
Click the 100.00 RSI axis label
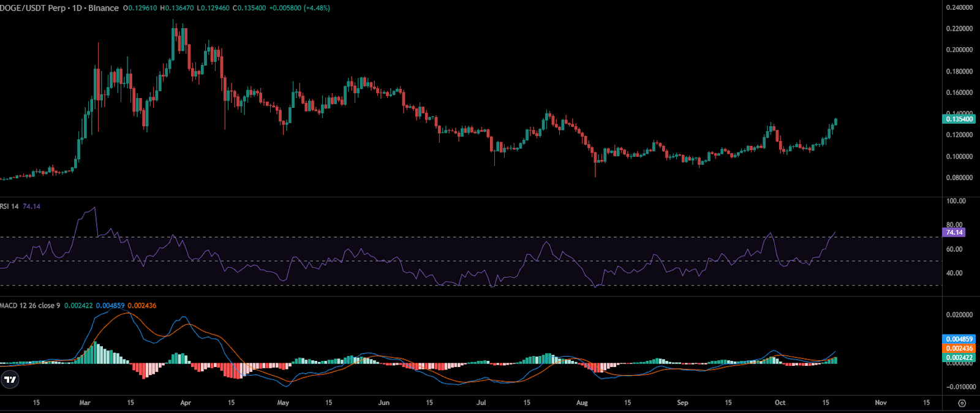(956, 201)
